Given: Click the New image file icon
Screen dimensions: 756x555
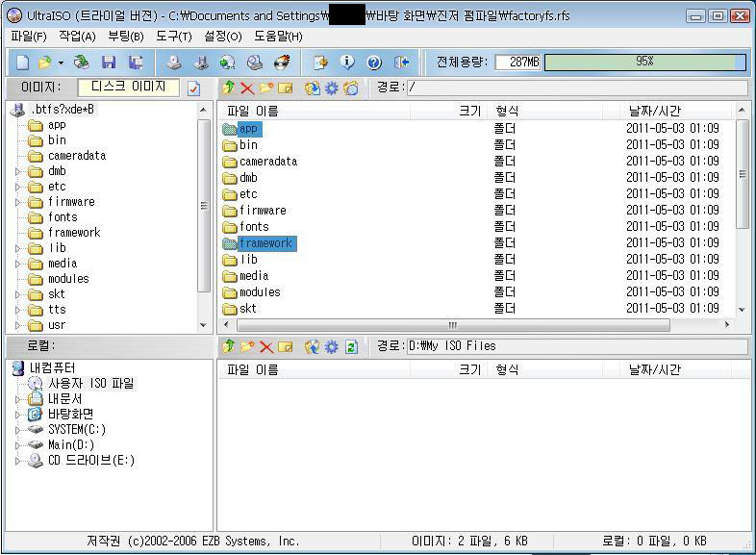Looking at the screenshot, I should [22, 63].
